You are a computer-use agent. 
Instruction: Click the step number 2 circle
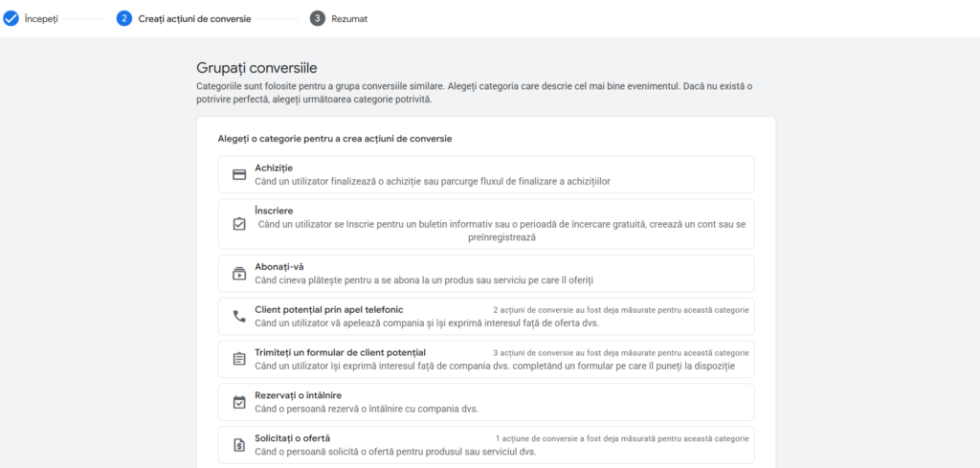[x=124, y=18]
